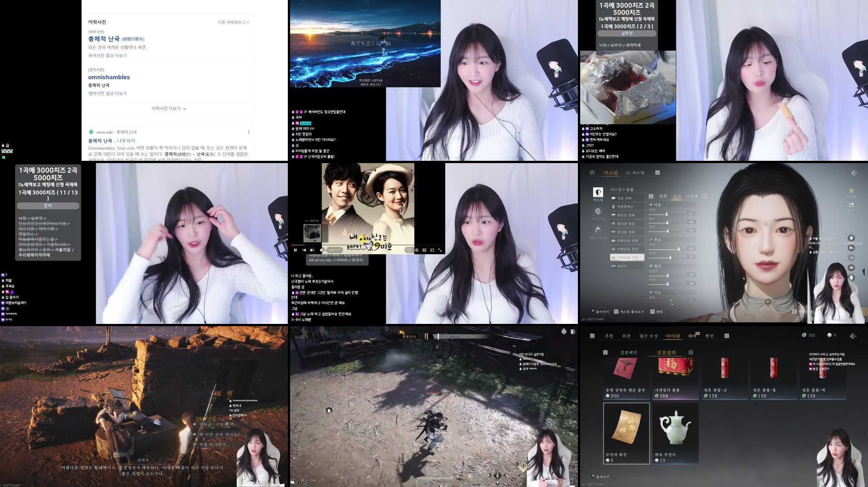Open the YouTube playback settings gear

coord(417,250)
